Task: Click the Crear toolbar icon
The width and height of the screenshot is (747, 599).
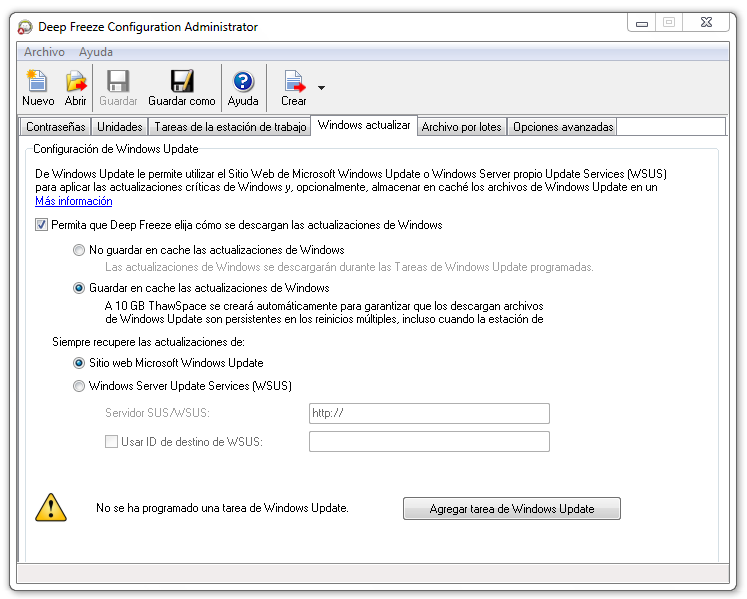Action: [x=294, y=81]
